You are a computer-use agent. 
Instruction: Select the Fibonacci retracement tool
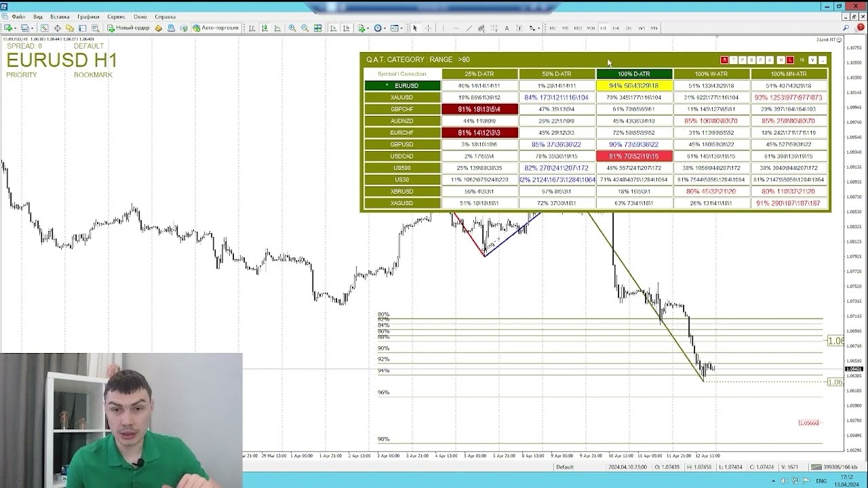(494, 28)
